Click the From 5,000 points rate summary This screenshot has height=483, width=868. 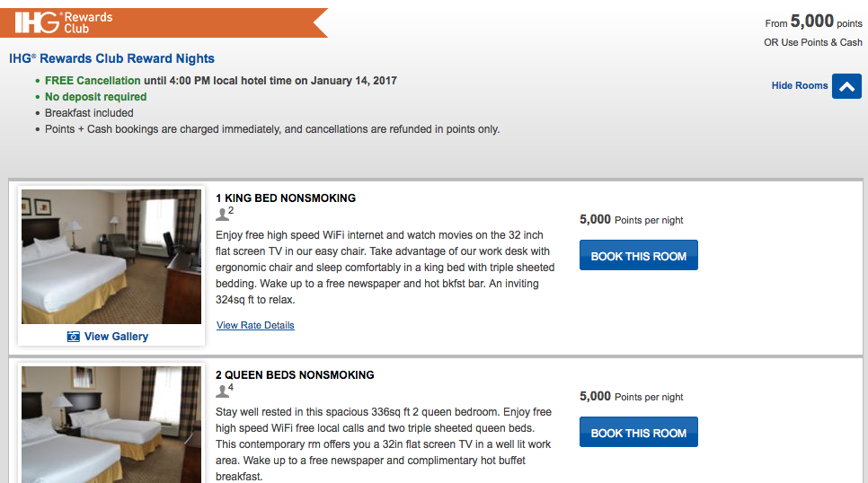(x=813, y=22)
